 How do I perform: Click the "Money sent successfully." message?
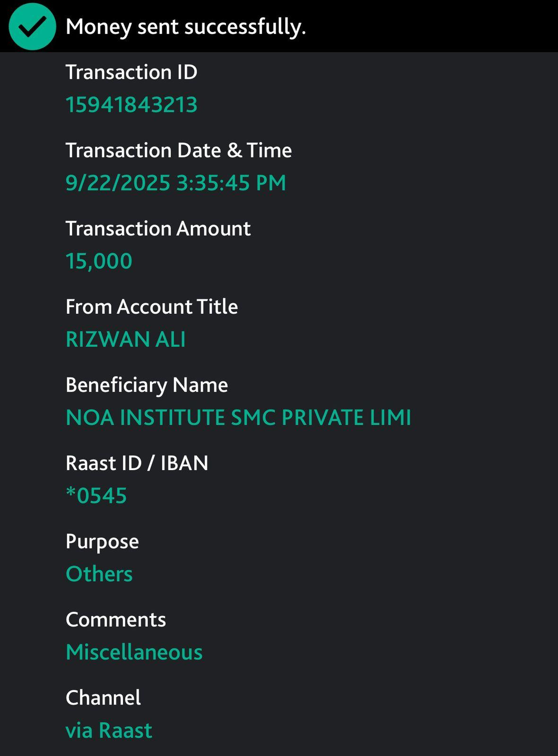coord(186,27)
